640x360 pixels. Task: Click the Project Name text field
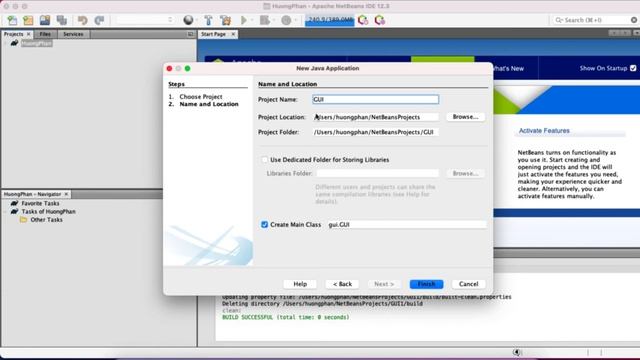click(376, 99)
